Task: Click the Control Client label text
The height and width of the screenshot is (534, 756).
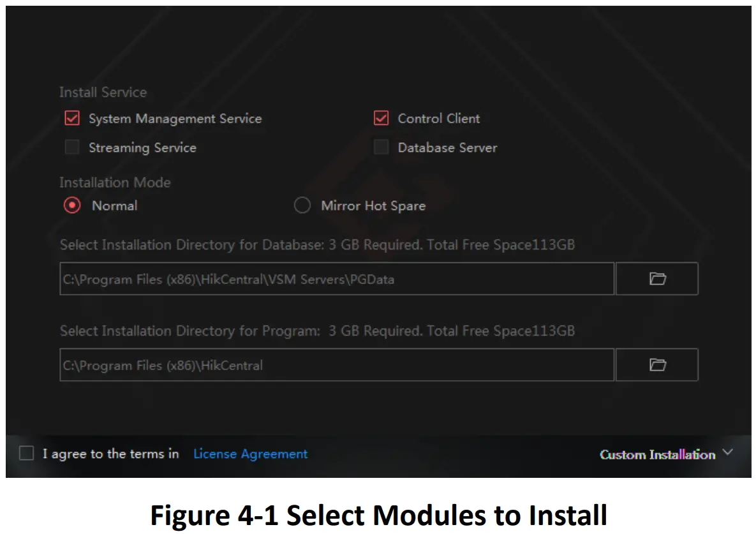Action: [438, 118]
